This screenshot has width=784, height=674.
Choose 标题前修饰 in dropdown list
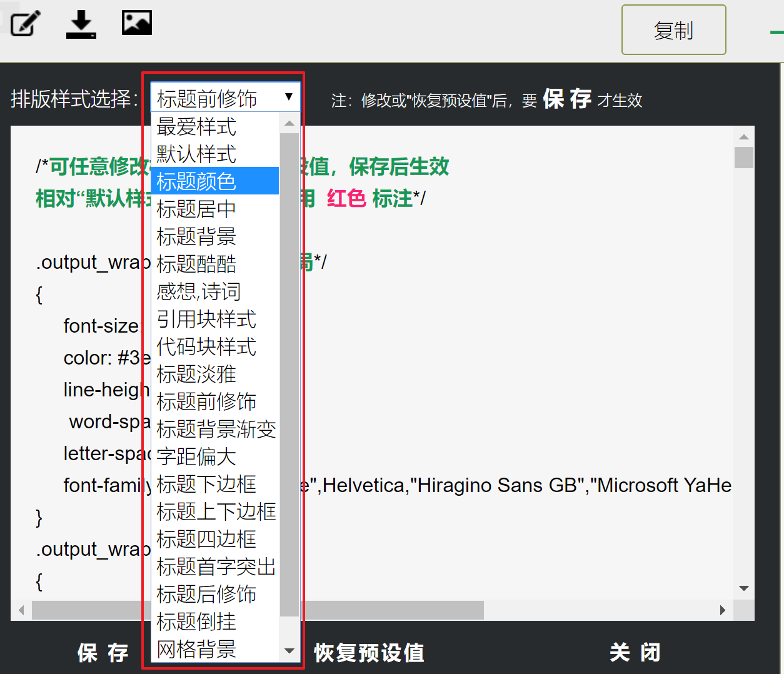pyautogui.click(x=215, y=401)
